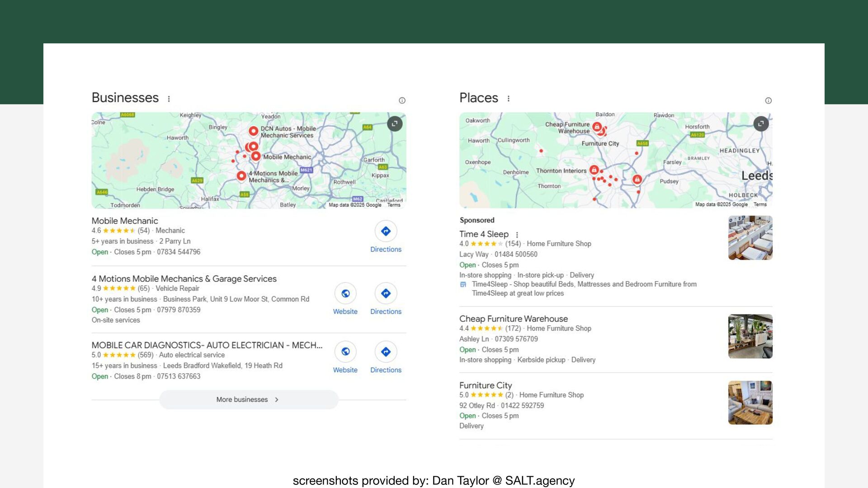Open Businesses section three-dot menu
868x488 pixels.
(x=169, y=99)
